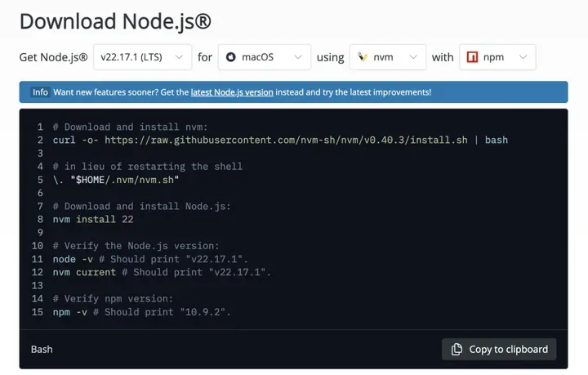Click the comment '# Verify npm version:'
This screenshot has height=375, width=588.
(113, 299)
